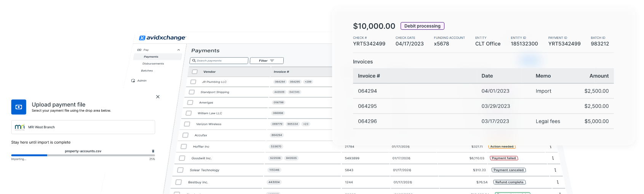Collapse the Pay section chevron
The width and height of the screenshot is (644, 194).
(179, 50)
